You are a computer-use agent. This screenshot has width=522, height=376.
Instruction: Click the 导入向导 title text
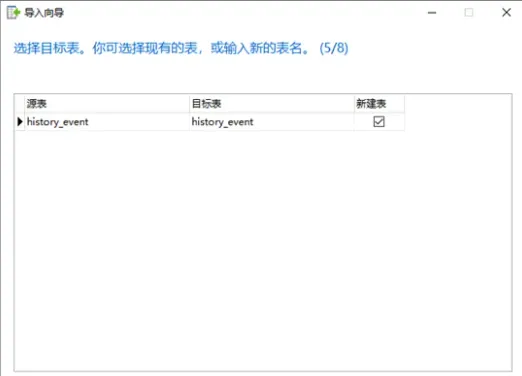pyautogui.click(x=44, y=13)
